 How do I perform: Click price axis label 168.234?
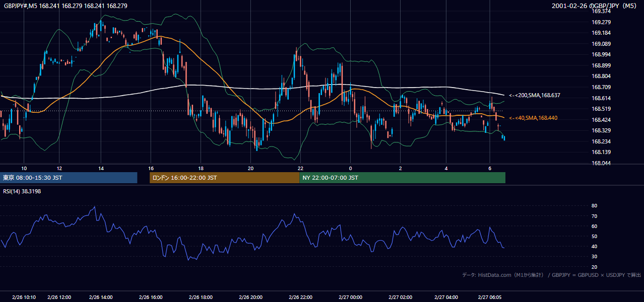[x=601, y=141]
